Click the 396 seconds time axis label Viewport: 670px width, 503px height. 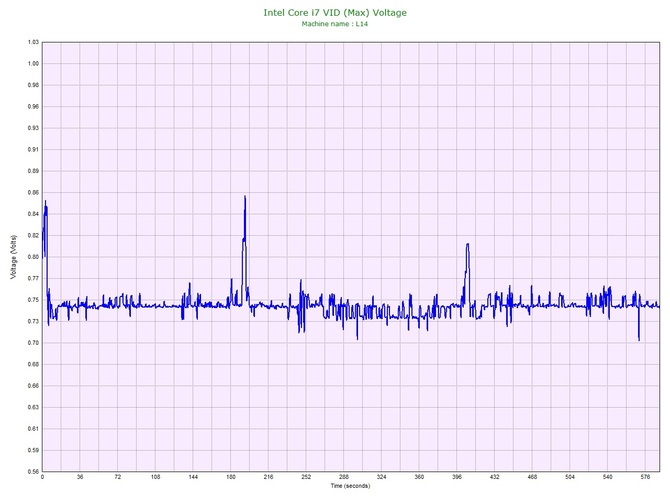457,477
